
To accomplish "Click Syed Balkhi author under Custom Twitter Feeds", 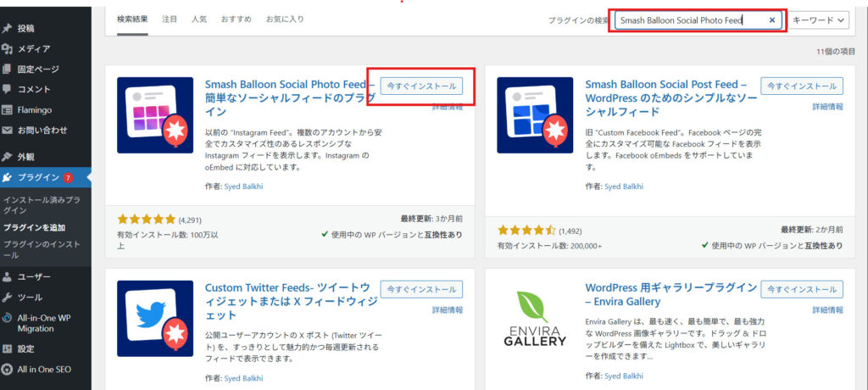I will tap(243, 378).
